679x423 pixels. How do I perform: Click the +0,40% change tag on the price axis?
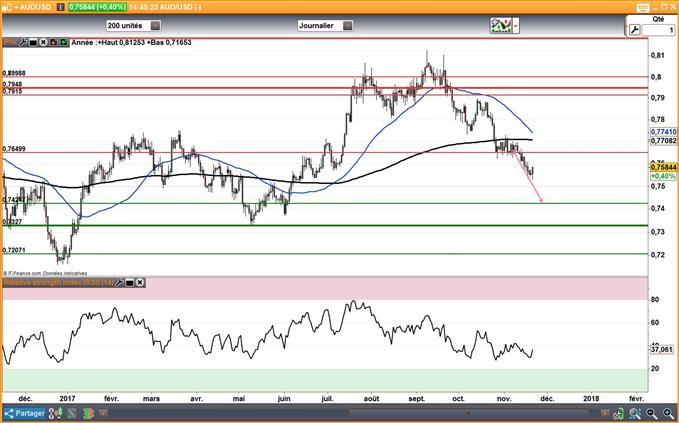[663, 176]
